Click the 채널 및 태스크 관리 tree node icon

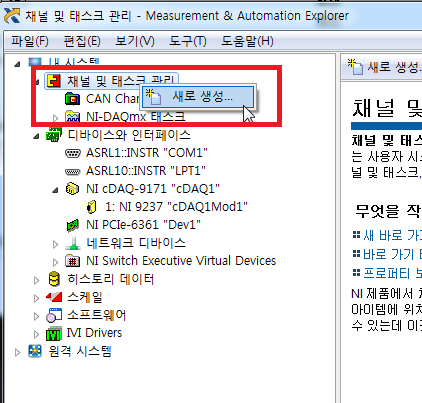54,81
